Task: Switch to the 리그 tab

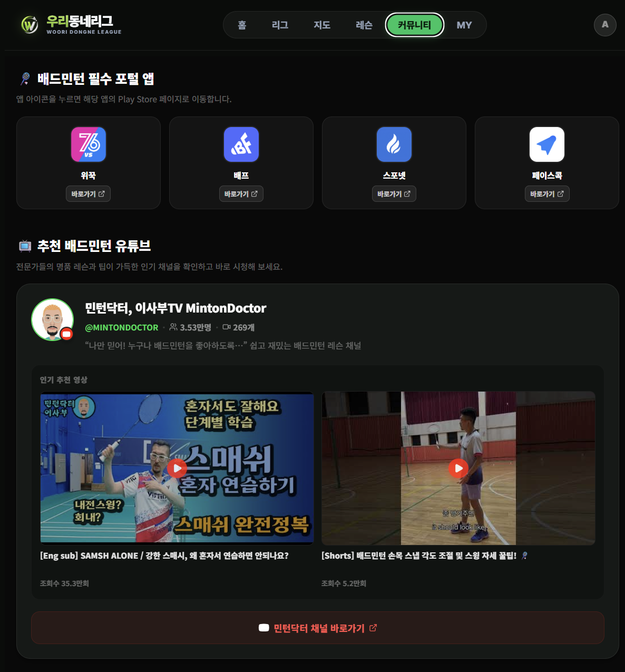Action: pos(280,25)
